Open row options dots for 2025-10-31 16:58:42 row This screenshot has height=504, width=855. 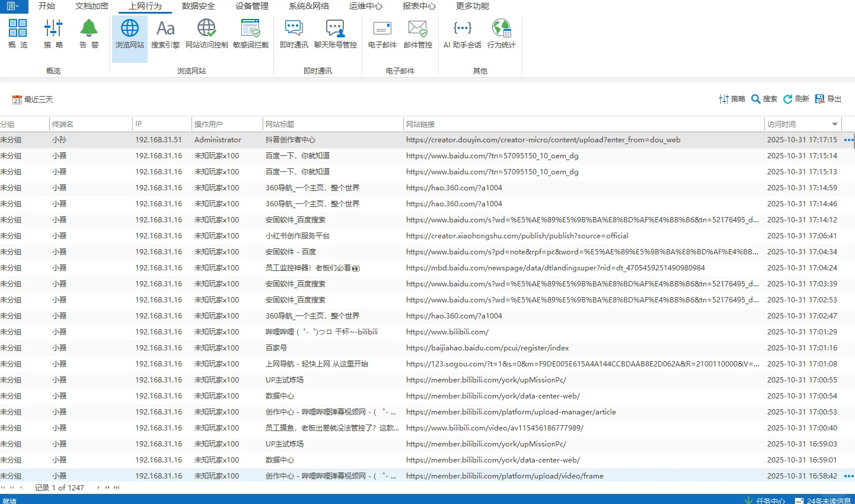tap(848, 476)
